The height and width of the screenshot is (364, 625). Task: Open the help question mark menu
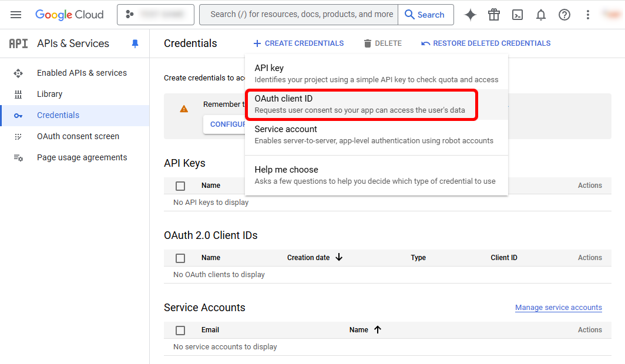pyautogui.click(x=564, y=15)
